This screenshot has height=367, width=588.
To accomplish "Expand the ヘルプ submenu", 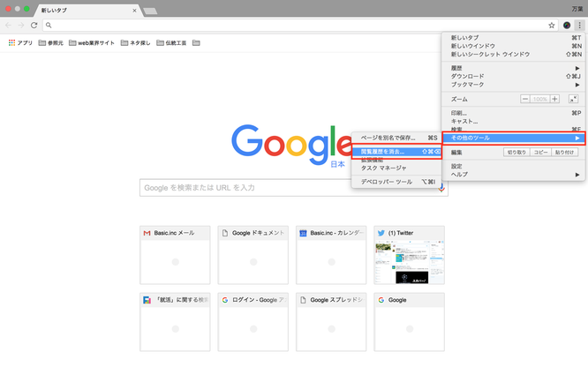I will tap(513, 175).
